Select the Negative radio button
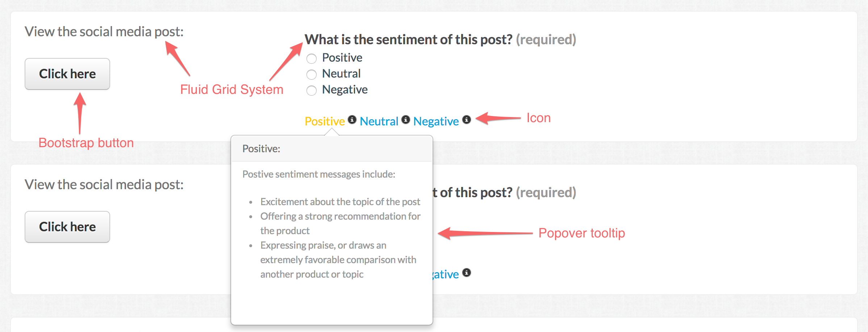The width and height of the screenshot is (868, 332). pyautogui.click(x=311, y=91)
